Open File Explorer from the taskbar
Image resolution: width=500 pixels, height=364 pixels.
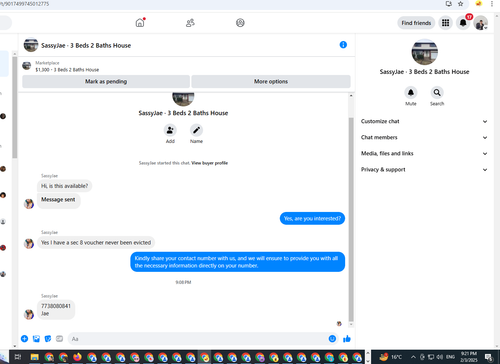[x=34, y=357]
